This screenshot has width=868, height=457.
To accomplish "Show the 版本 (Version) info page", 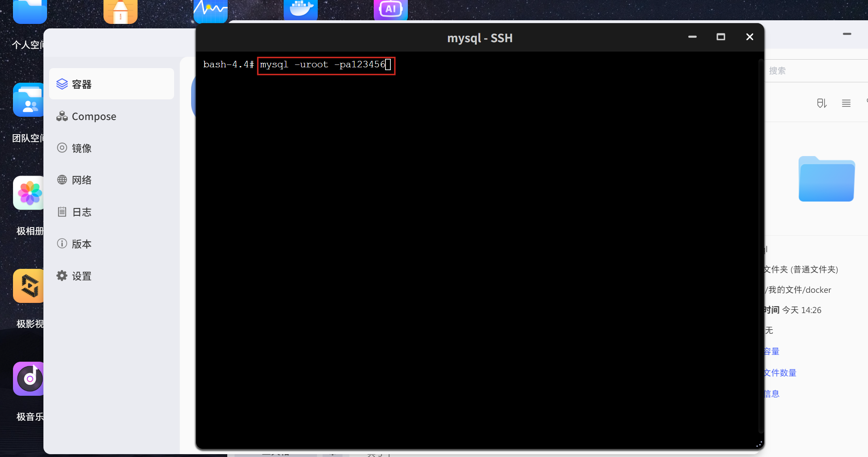I will 81,244.
